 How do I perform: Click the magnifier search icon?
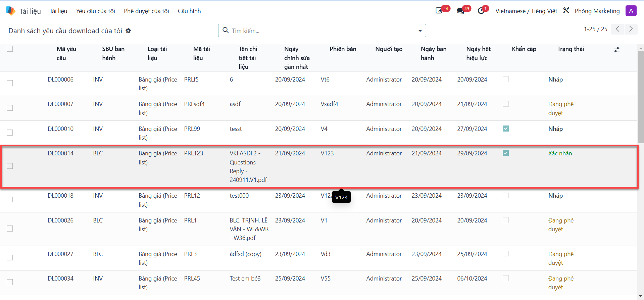226,31
